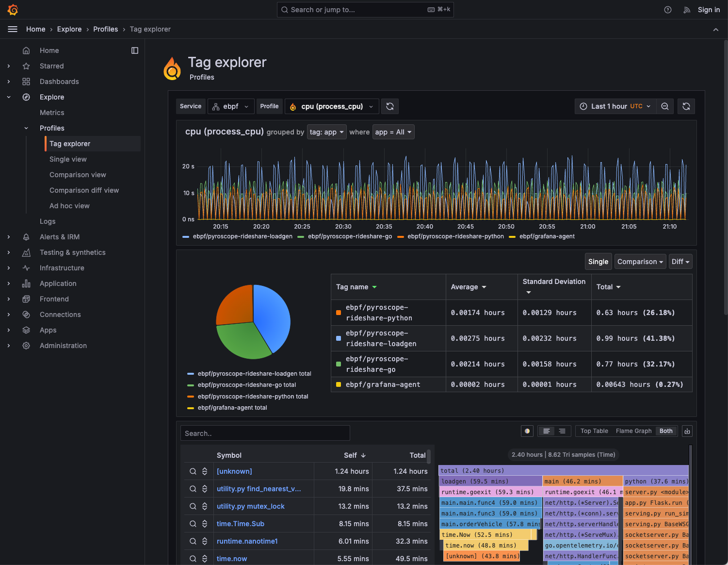Open the ebpf service dropdown
The width and height of the screenshot is (728, 565).
231,106
